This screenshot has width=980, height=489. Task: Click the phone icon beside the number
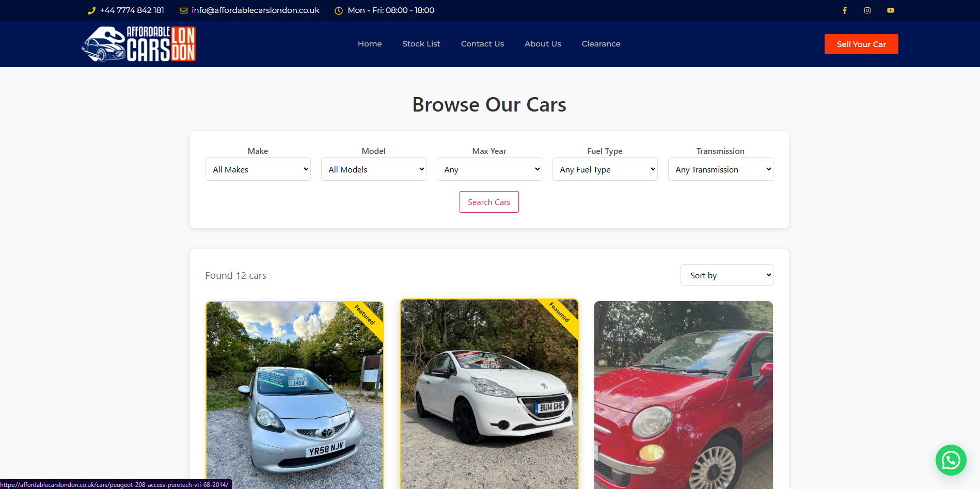(91, 10)
